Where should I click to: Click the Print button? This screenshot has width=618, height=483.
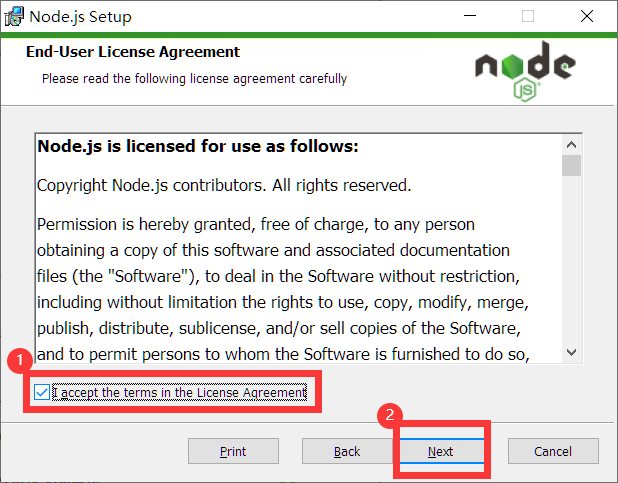coord(233,451)
